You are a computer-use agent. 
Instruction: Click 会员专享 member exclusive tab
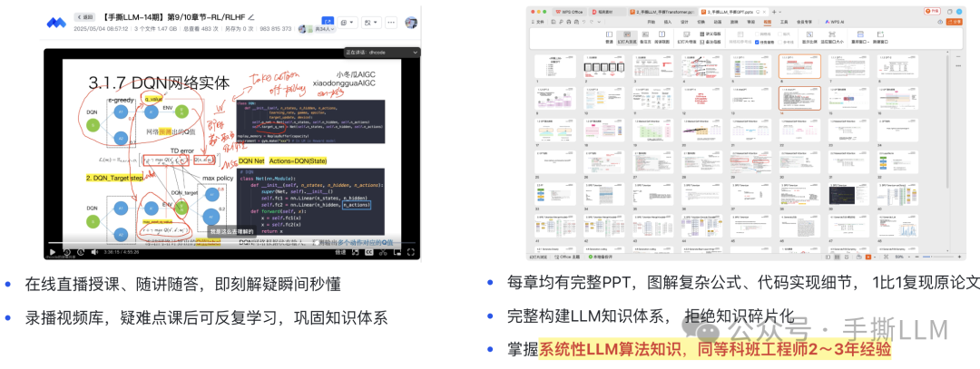[804, 22]
